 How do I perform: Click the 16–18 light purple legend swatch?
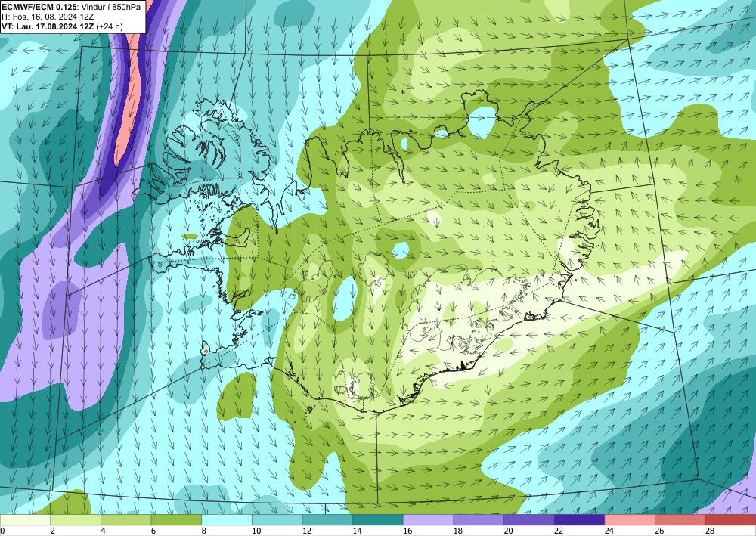(428, 519)
